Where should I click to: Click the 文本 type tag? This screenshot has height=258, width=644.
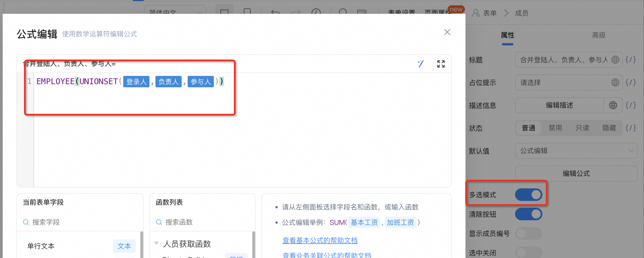click(124, 246)
